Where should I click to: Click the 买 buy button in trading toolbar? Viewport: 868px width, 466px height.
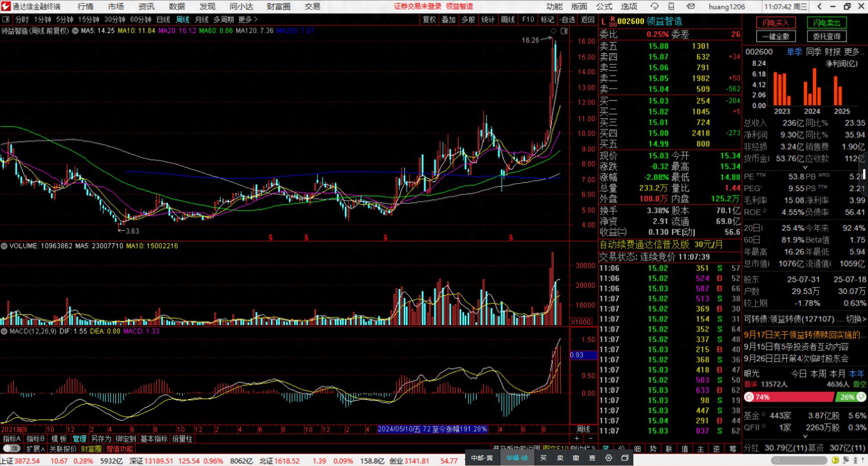click(543, 458)
